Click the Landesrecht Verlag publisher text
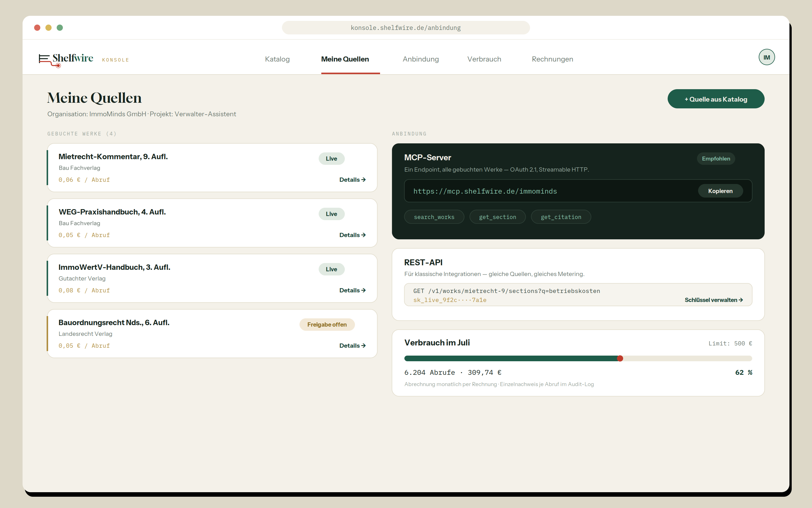Viewport: 812px width, 508px height. click(85, 334)
